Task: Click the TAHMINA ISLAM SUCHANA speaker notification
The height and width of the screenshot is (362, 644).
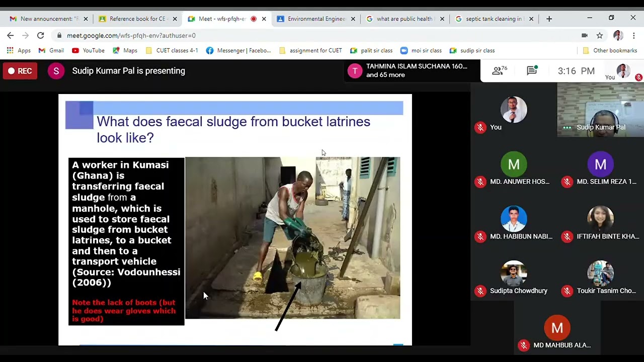Action: (411, 70)
